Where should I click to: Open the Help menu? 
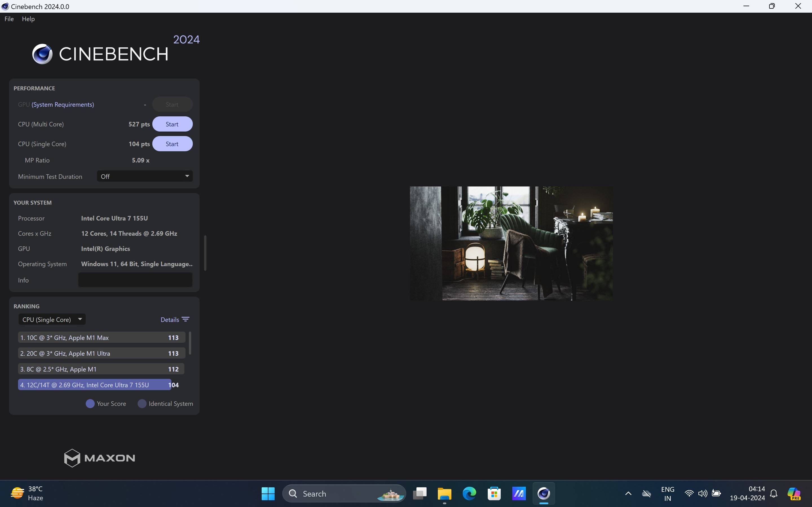(x=28, y=19)
